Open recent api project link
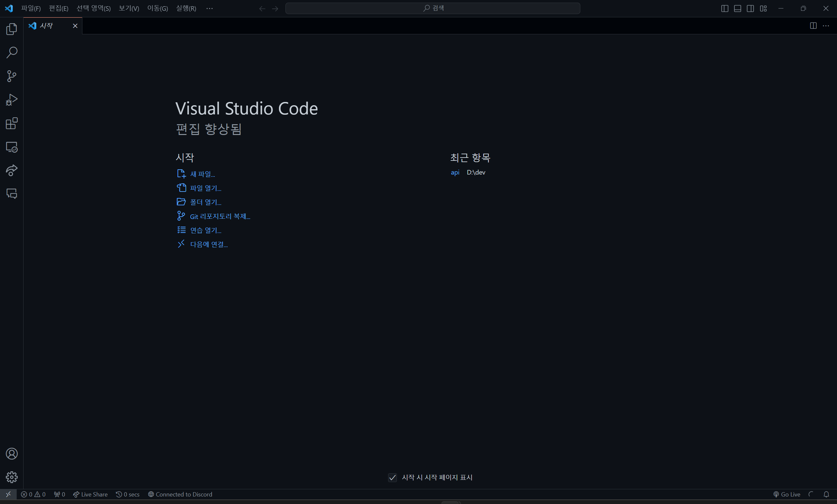 455,173
